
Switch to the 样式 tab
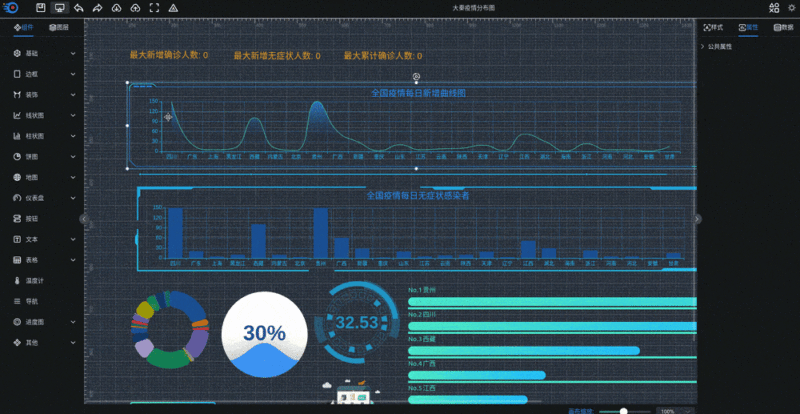tap(713, 27)
